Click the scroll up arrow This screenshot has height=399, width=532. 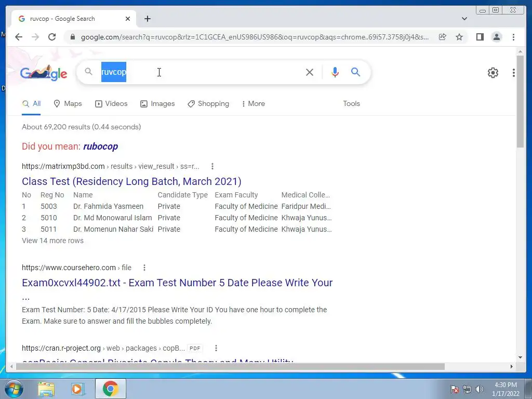pos(521,51)
